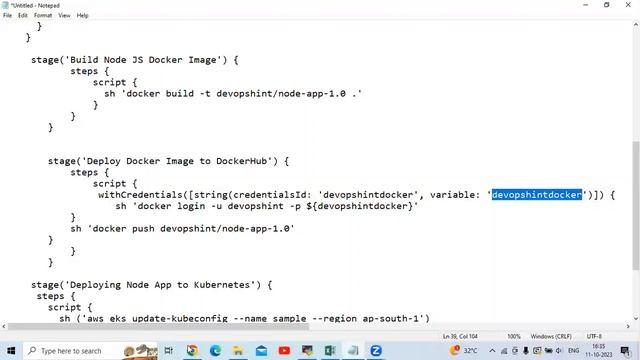Click the 'docker push devopshint/node-app-1.0' line

click(x=182, y=229)
